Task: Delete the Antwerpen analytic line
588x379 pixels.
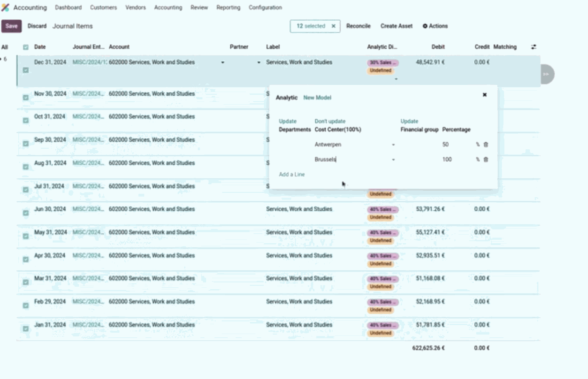Action: (486, 144)
